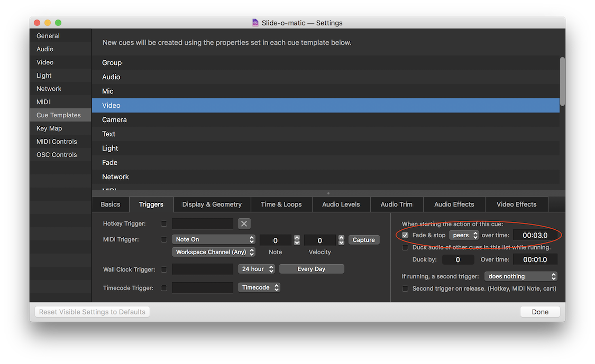Open the peers dropdown
595x364 pixels.
coord(464,235)
